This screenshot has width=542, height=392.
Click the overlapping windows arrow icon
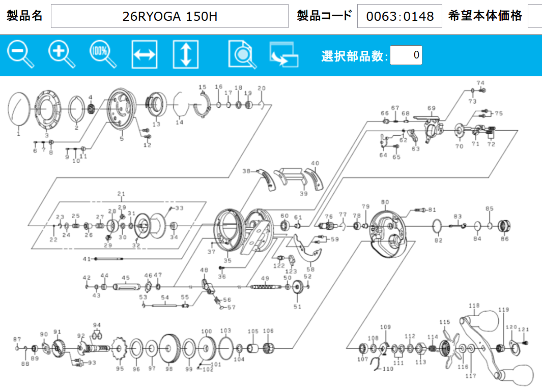click(x=283, y=55)
